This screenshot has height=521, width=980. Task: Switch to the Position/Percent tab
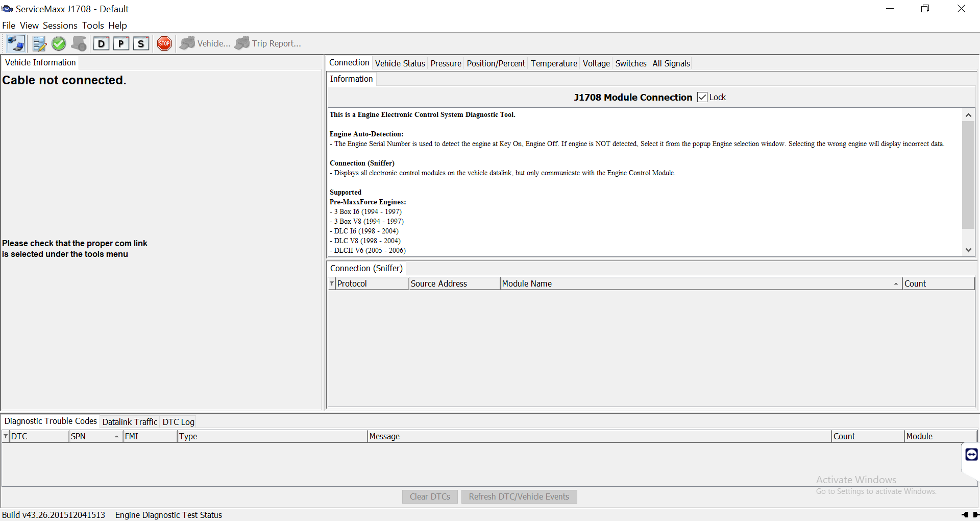click(x=496, y=63)
